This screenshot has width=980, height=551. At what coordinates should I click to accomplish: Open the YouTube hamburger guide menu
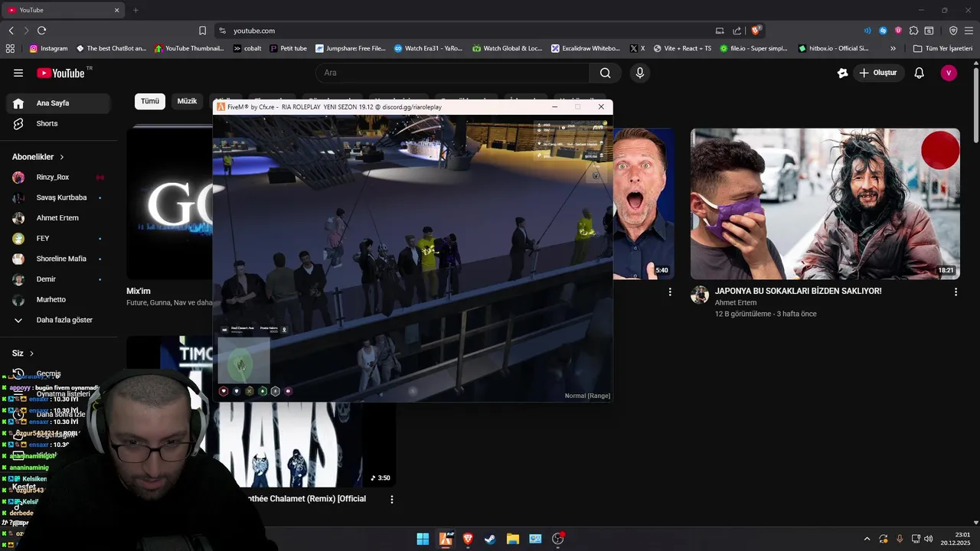[x=18, y=73]
